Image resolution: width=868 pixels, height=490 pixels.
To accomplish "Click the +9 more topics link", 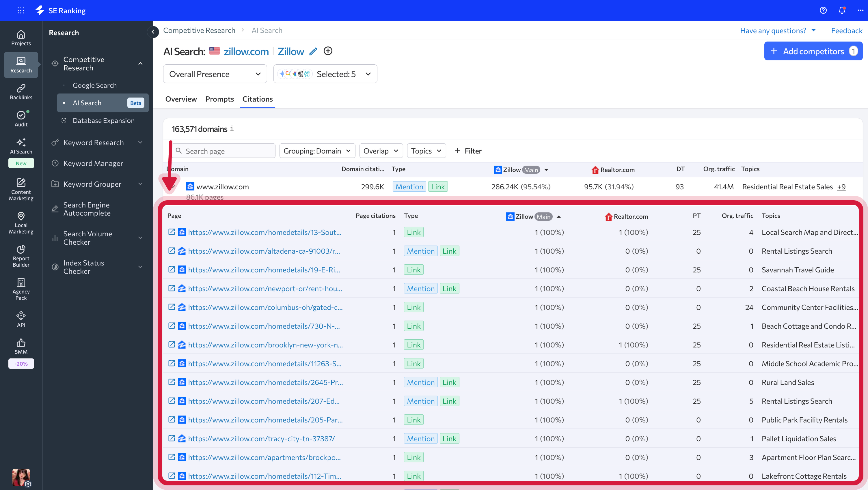I will (x=841, y=187).
